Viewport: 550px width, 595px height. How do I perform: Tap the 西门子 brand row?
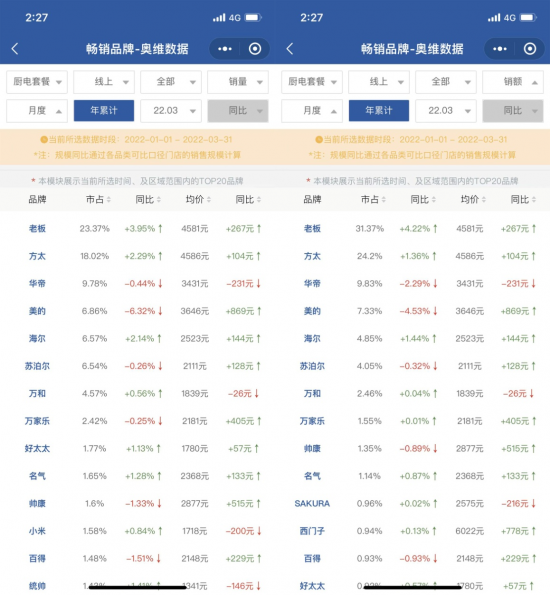[415, 531]
